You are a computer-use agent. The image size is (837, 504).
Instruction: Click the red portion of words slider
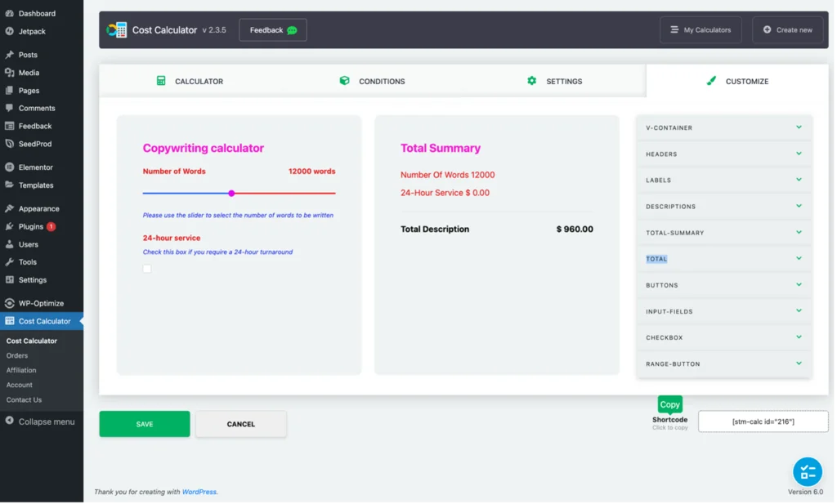point(285,194)
